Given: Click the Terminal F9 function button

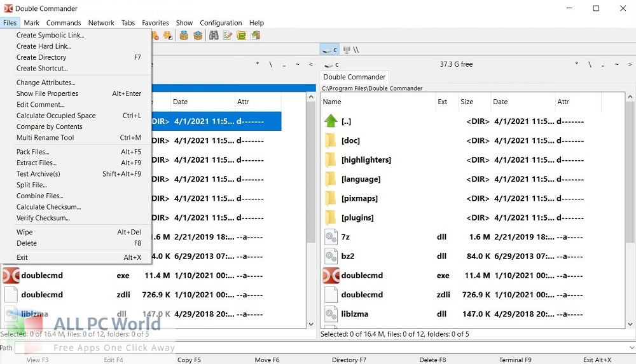Looking at the screenshot, I should 515,360.
